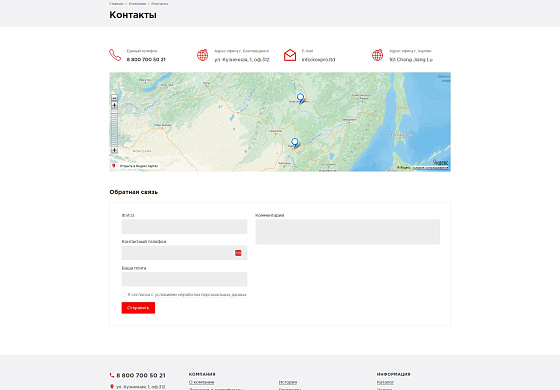
Task: Click the info e-mail address link
Action: click(318, 60)
